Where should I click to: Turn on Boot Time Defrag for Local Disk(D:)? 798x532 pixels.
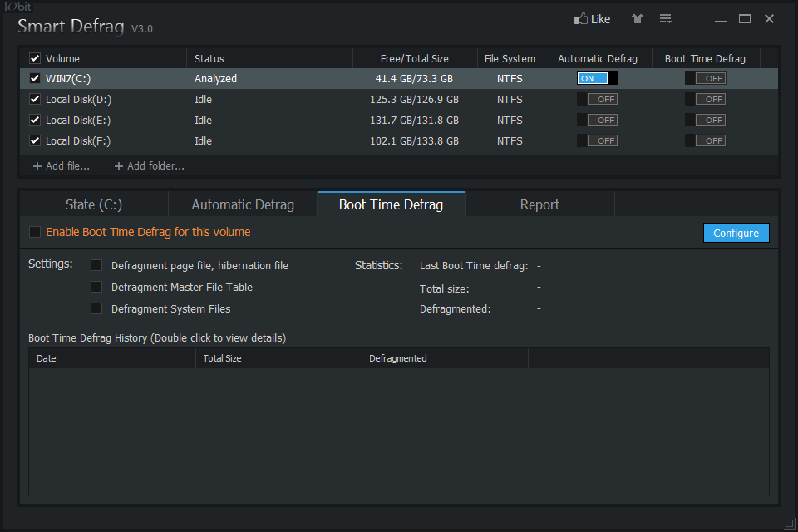[x=706, y=99]
